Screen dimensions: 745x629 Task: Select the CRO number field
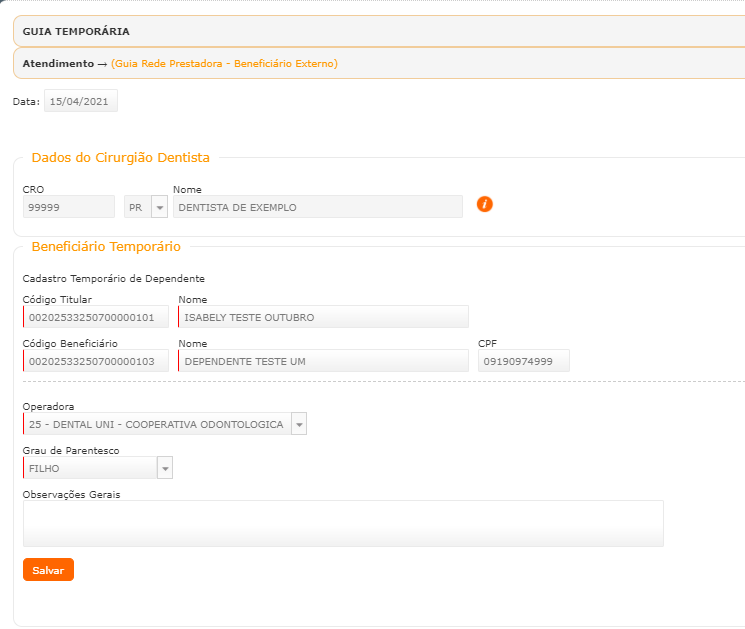tap(69, 207)
